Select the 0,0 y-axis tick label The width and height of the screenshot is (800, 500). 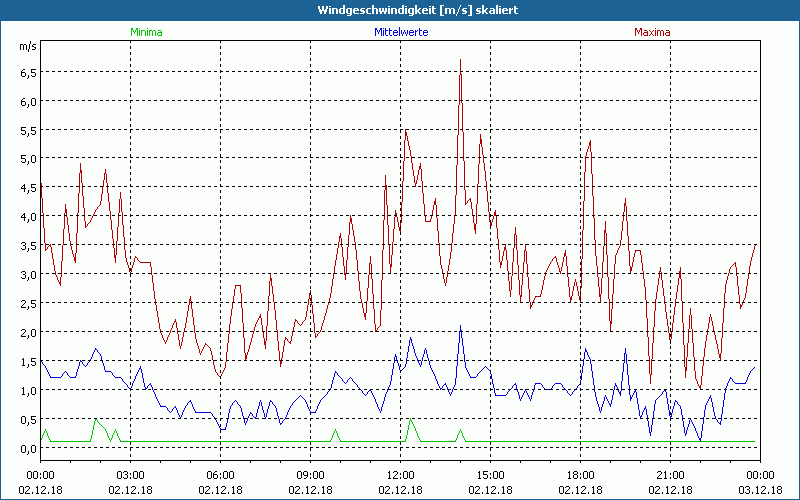(27, 448)
